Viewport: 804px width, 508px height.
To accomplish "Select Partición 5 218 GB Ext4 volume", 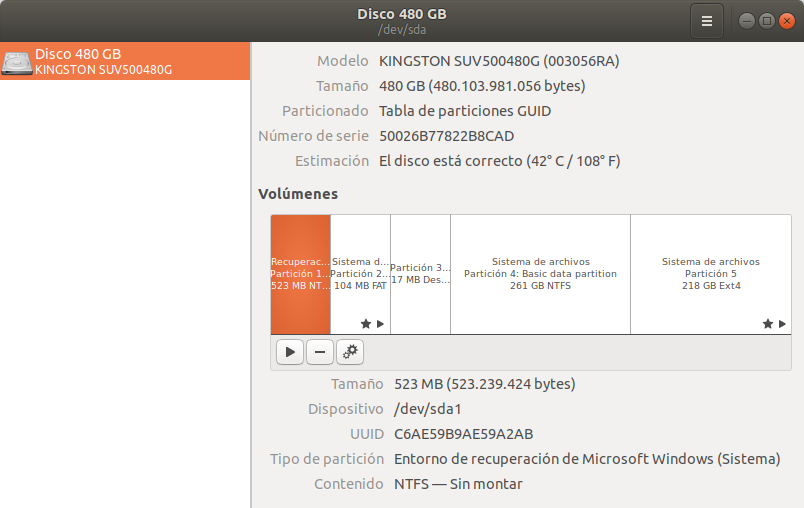I will 710,273.
